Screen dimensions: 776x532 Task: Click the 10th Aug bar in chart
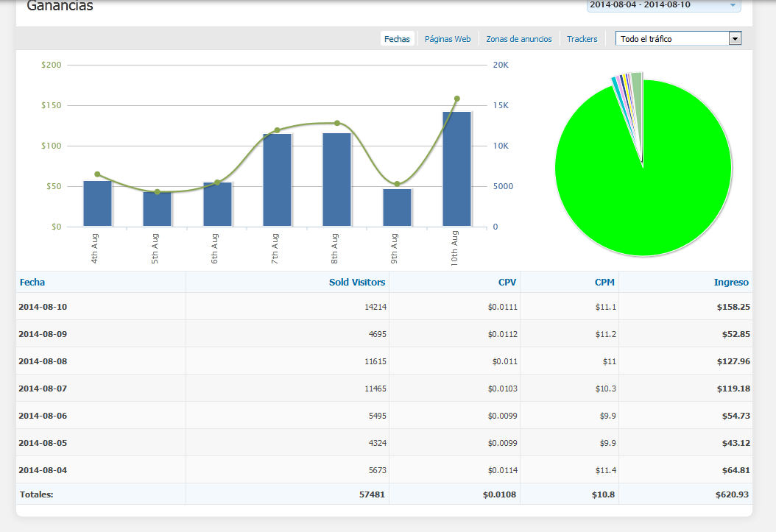coord(456,169)
